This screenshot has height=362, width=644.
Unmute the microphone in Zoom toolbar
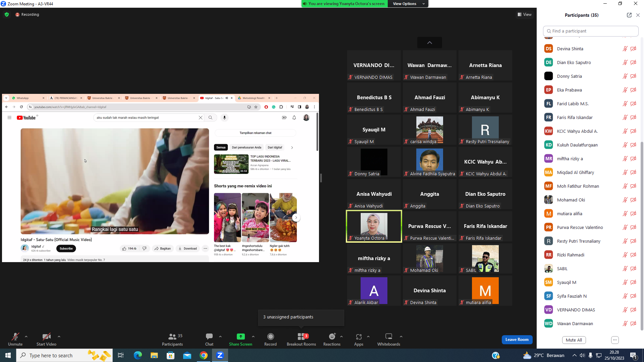[15, 339]
